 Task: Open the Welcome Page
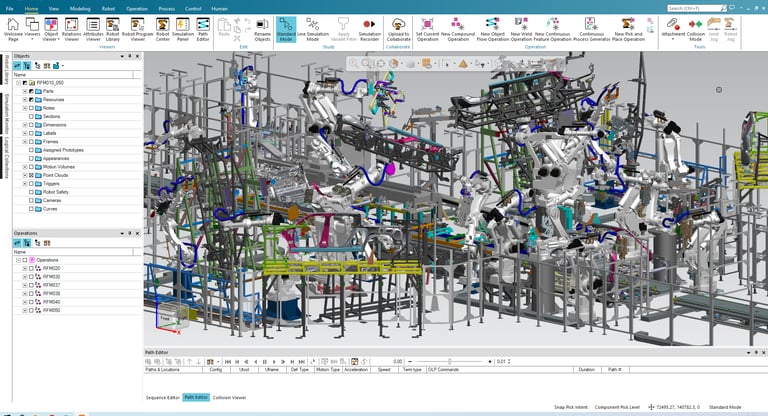(x=13, y=29)
